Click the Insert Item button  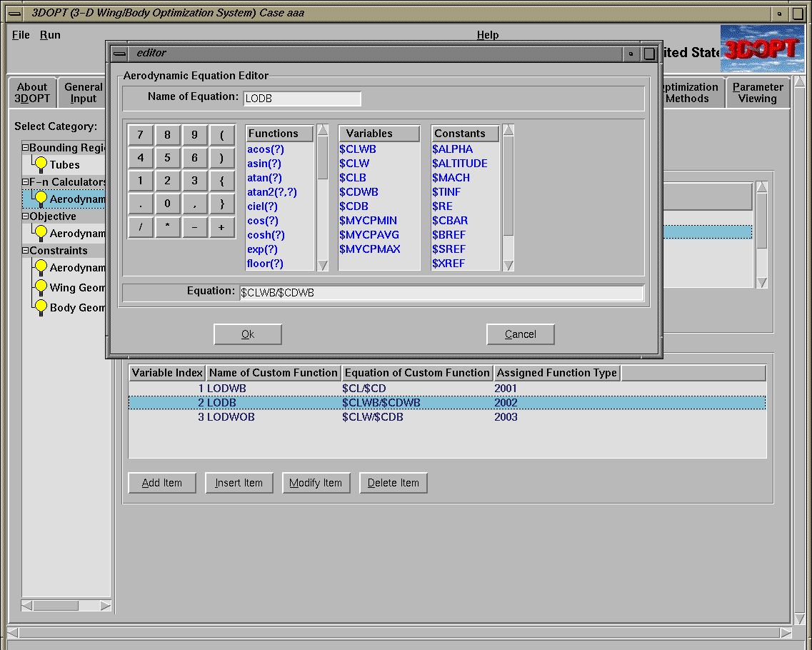point(239,483)
